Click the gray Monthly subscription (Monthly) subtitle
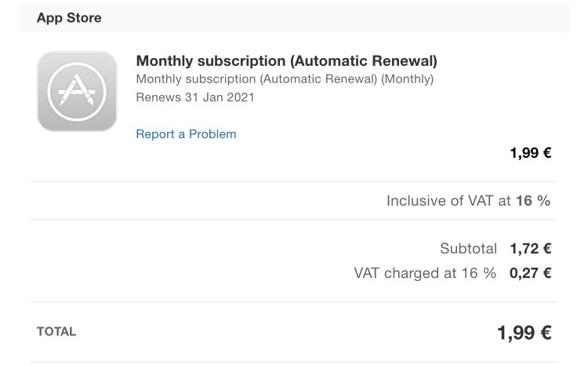Screen dimensions: 588x365 click(x=285, y=78)
